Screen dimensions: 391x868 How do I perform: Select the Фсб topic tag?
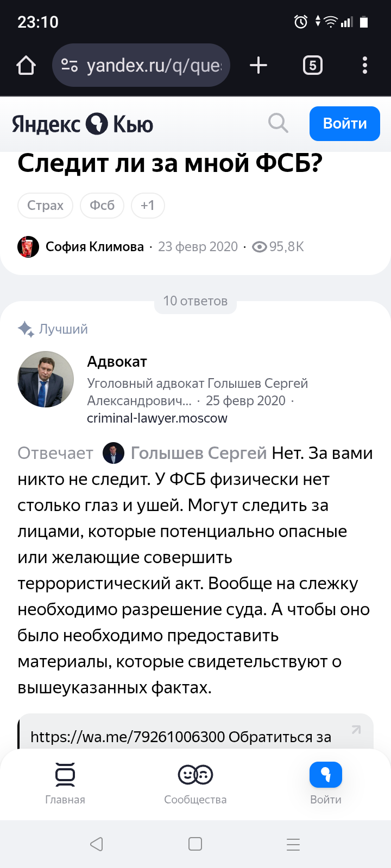point(102,206)
